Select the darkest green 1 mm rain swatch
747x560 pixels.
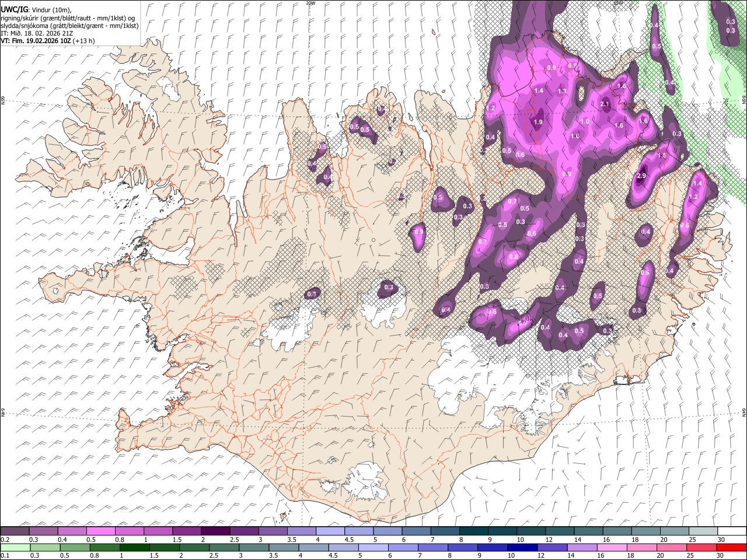[135, 548]
